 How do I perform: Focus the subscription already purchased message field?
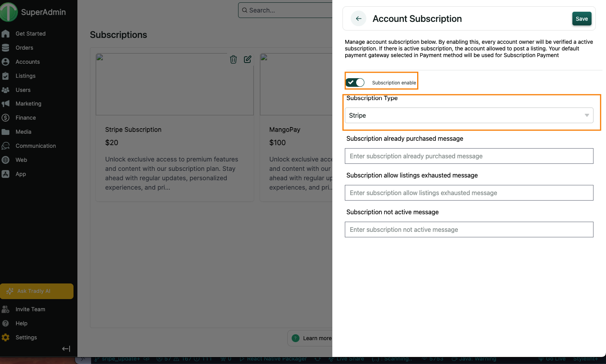tap(468, 156)
